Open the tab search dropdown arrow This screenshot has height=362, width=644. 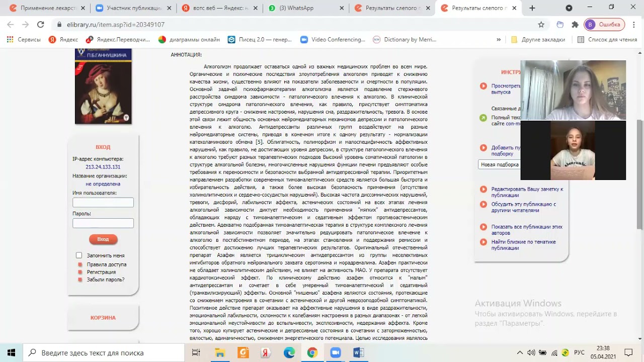tap(569, 8)
